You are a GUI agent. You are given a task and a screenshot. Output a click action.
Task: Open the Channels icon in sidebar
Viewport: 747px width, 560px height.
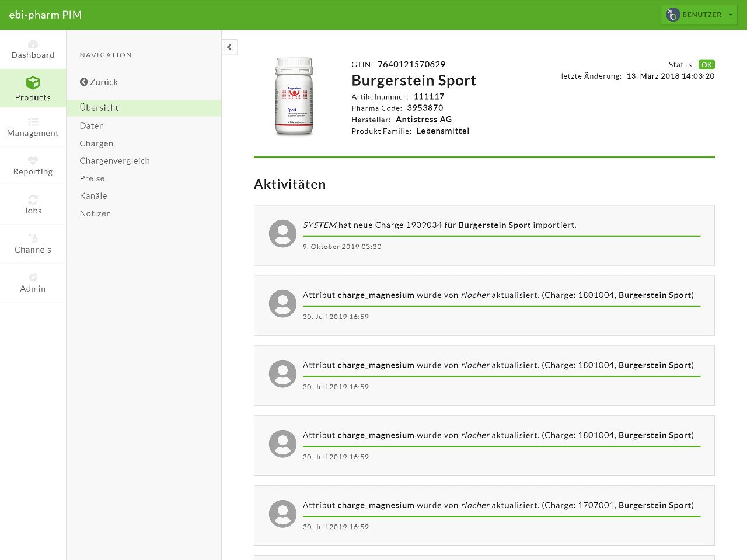(x=33, y=238)
